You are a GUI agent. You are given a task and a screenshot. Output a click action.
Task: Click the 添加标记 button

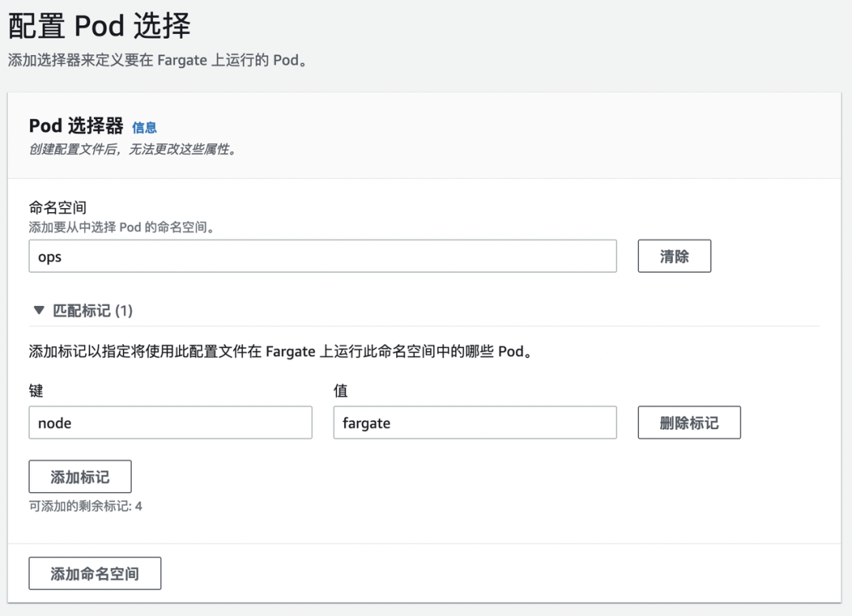coord(80,477)
